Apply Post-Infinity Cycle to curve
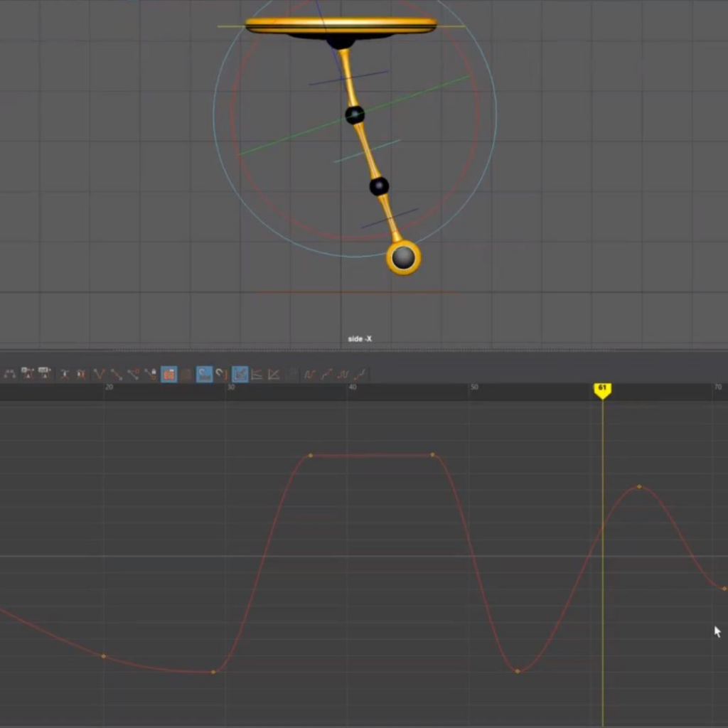The height and width of the screenshot is (728, 728). [343, 374]
